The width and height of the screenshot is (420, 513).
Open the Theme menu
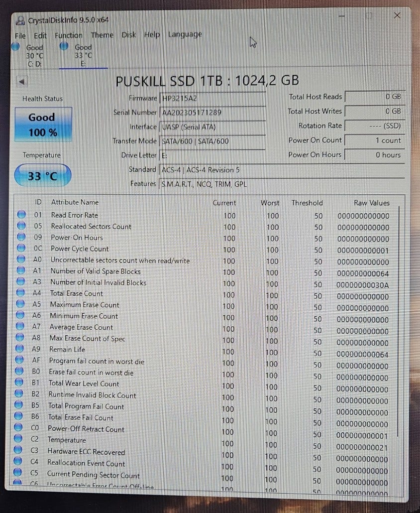coord(102,35)
